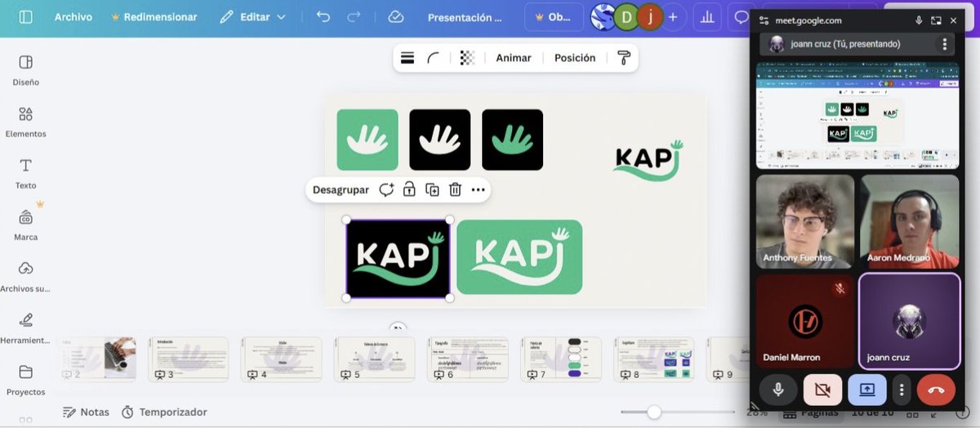
Task: Open the analytics bar chart icon
Action: (x=708, y=17)
